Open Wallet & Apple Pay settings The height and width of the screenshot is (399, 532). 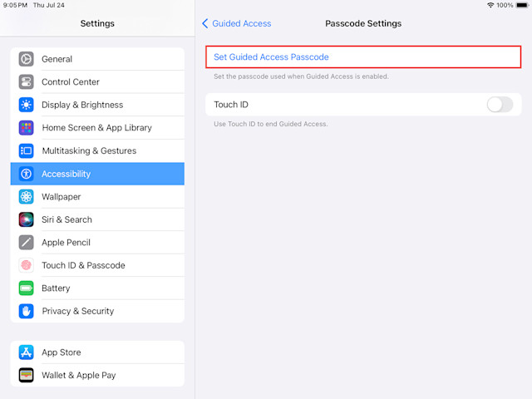point(97,375)
